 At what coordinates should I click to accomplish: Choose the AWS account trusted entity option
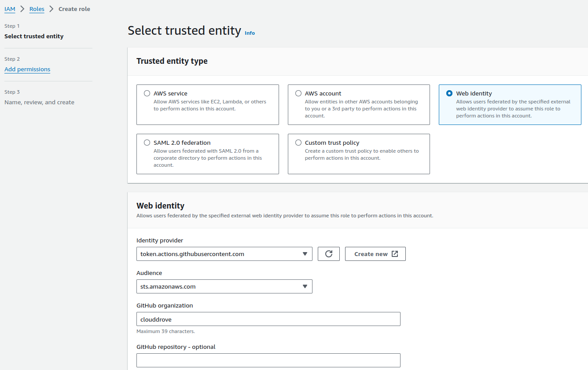pyautogui.click(x=298, y=93)
